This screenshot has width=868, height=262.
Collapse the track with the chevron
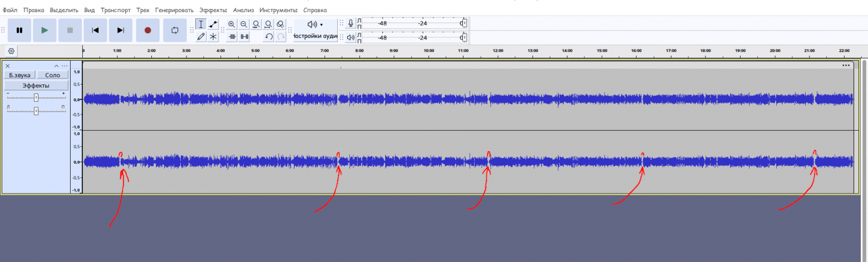pos(56,66)
